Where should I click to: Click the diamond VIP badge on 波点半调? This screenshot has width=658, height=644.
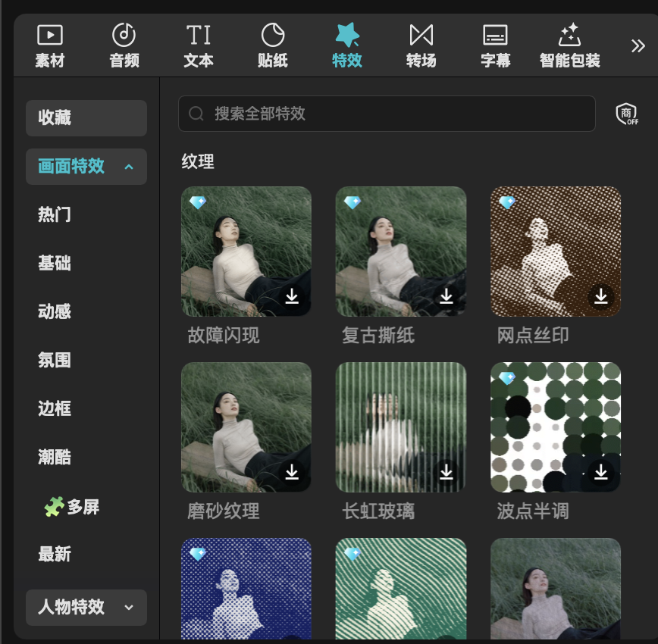pyautogui.click(x=507, y=378)
